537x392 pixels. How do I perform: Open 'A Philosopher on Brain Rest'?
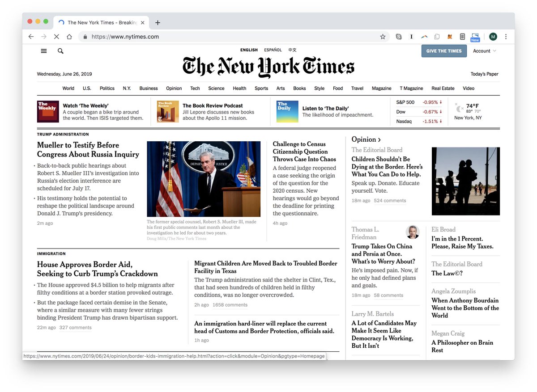point(462,346)
